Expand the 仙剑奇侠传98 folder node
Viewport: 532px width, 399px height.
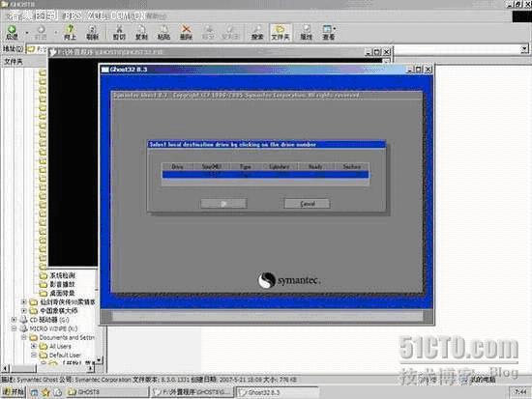tap(24, 301)
